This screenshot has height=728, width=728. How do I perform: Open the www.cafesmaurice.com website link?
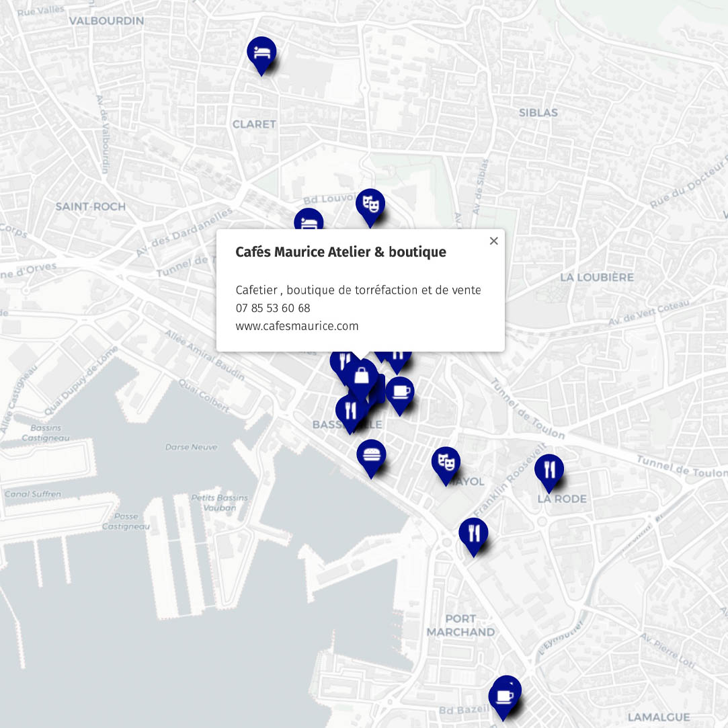(296, 326)
